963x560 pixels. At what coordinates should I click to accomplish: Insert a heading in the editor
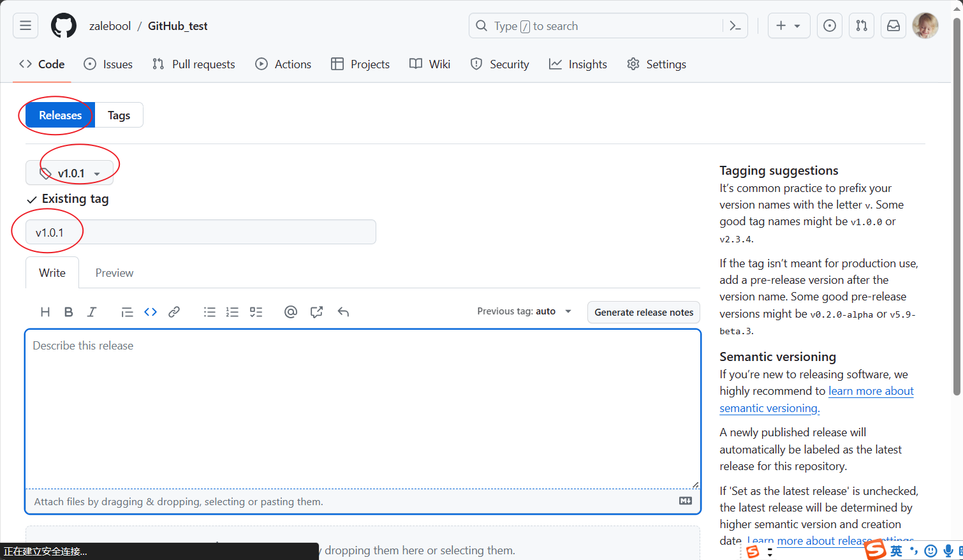click(x=45, y=312)
